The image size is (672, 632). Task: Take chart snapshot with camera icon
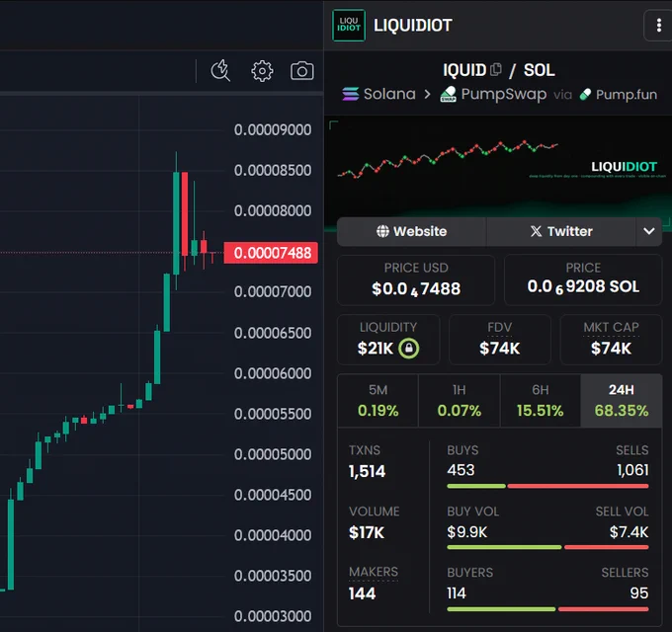point(302,71)
